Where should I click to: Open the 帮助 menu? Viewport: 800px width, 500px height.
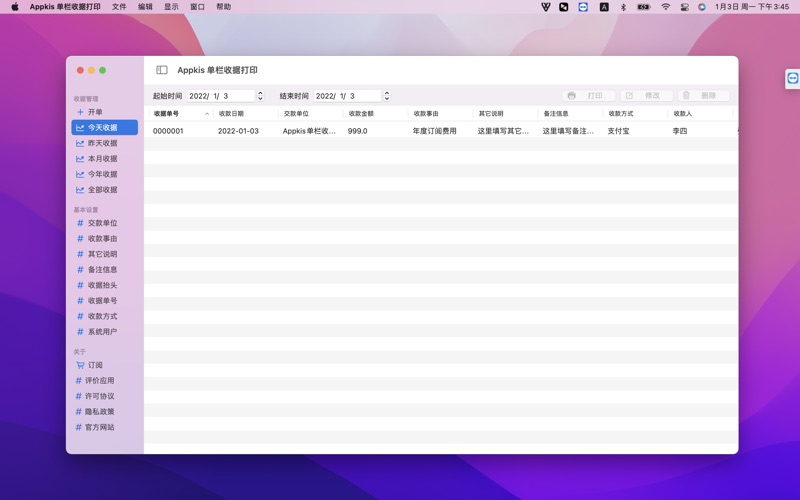(x=223, y=7)
